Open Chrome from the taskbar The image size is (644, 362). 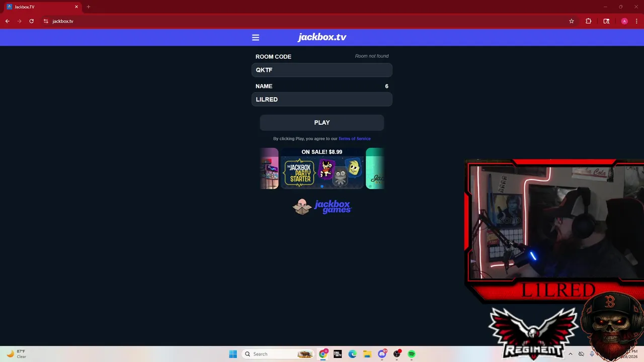323,354
